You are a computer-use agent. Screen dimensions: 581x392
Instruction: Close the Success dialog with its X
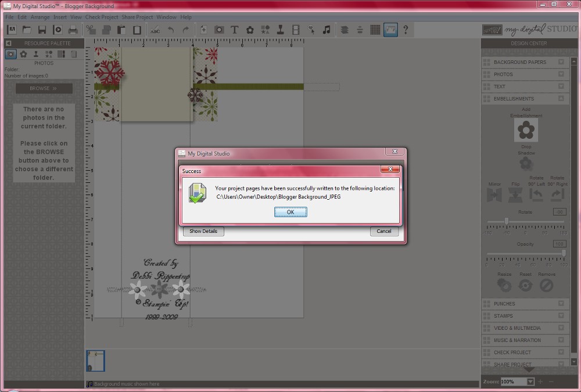[x=390, y=169]
